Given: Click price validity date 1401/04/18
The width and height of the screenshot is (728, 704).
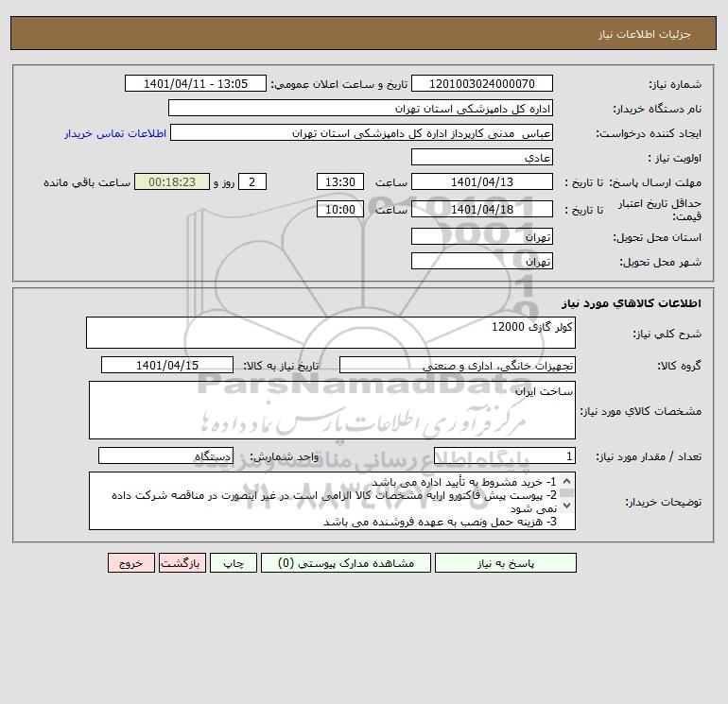Looking at the screenshot, I should pos(482,209).
